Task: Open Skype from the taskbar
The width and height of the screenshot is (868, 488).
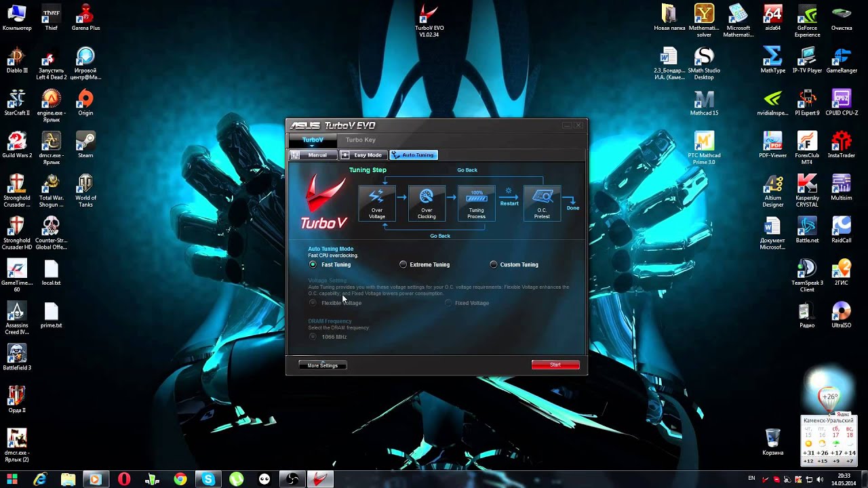Action: tap(208, 479)
